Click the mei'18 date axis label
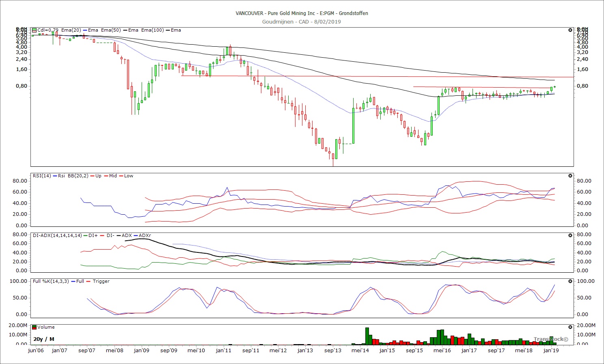The height and width of the screenshot is (364, 604). (x=524, y=350)
